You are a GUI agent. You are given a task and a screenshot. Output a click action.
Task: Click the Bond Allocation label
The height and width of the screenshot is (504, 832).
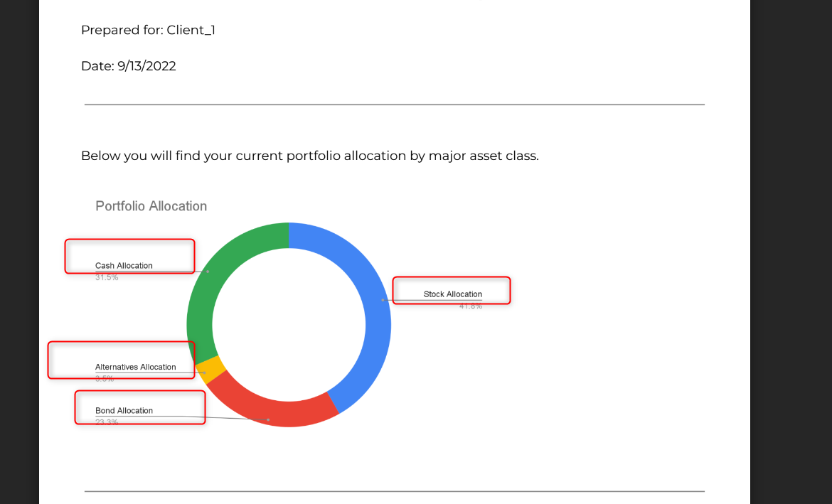(x=124, y=410)
